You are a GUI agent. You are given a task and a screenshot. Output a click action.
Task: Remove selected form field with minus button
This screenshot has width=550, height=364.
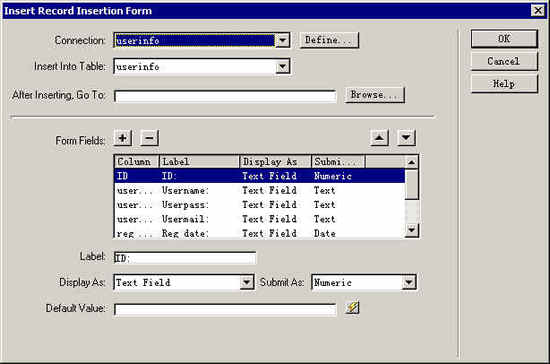[149, 138]
